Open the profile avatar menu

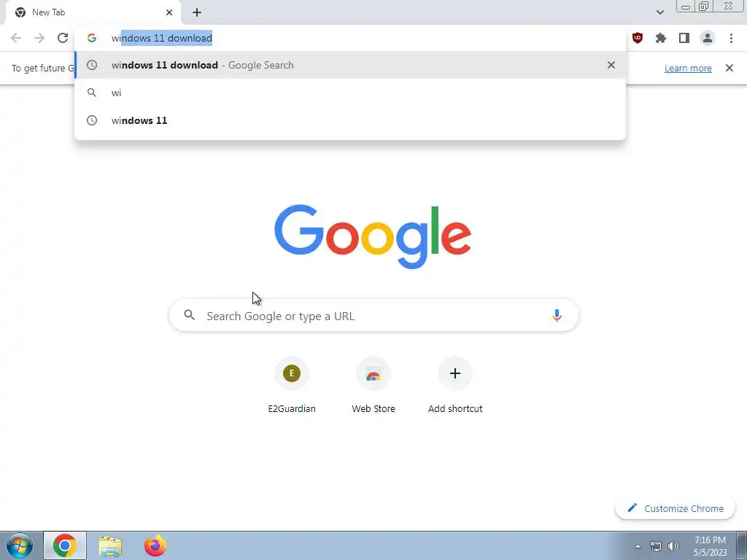click(708, 38)
